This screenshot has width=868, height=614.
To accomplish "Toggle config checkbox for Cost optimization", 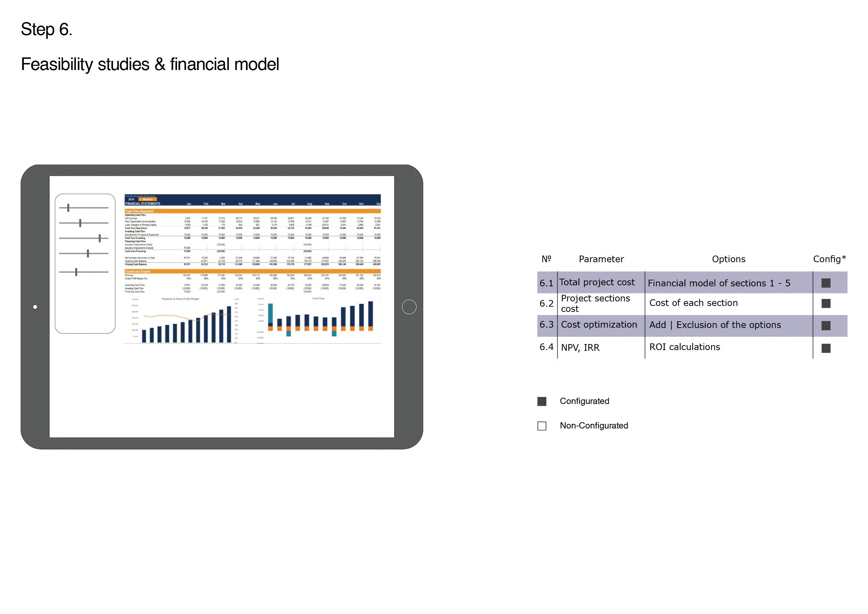I will point(826,326).
